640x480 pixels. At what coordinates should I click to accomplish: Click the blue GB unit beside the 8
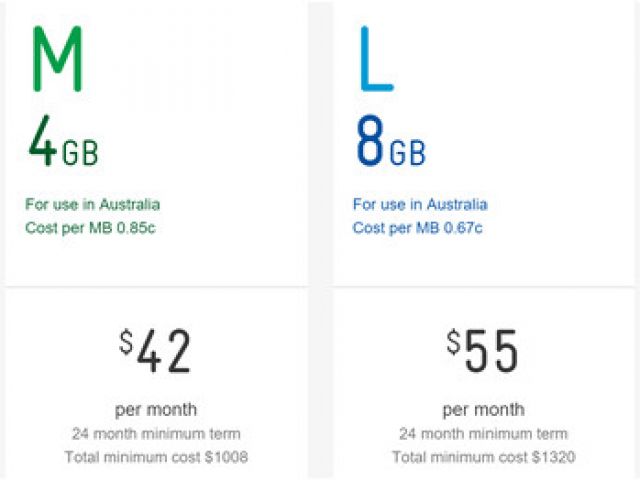click(408, 154)
